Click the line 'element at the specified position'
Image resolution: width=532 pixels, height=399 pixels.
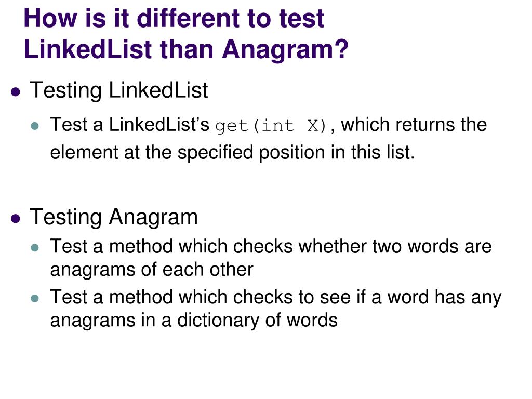(232, 152)
